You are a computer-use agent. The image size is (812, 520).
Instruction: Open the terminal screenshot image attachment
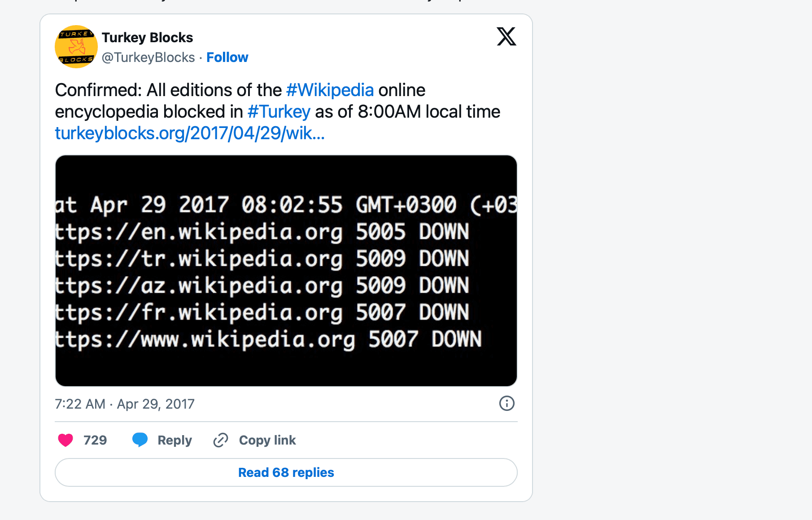pos(286,269)
